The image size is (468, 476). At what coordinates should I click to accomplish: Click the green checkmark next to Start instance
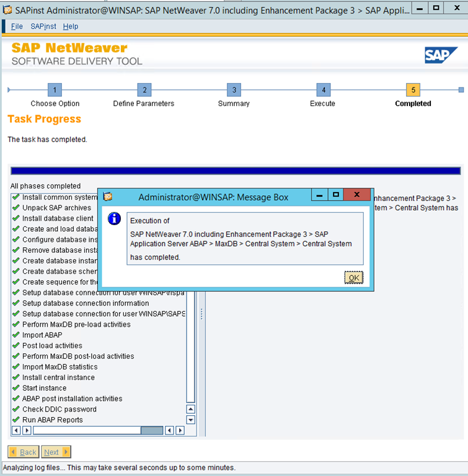(15, 388)
